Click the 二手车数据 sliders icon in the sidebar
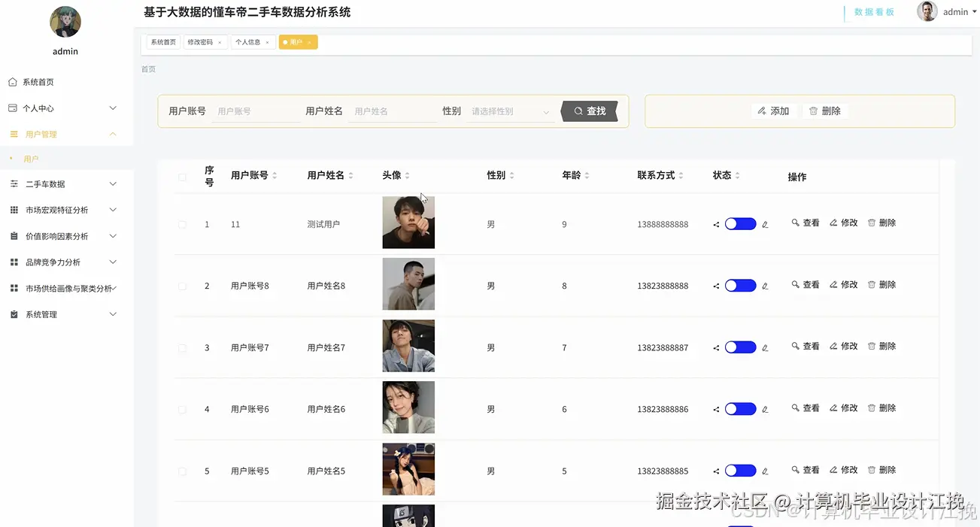The height and width of the screenshot is (527, 980). pyautogui.click(x=14, y=184)
